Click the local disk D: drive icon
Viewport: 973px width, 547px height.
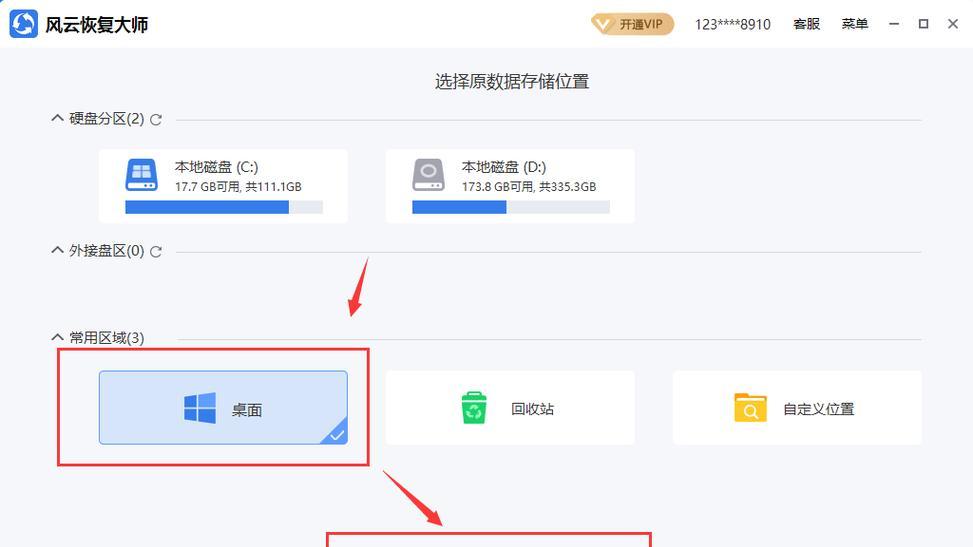[x=428, y=174]
